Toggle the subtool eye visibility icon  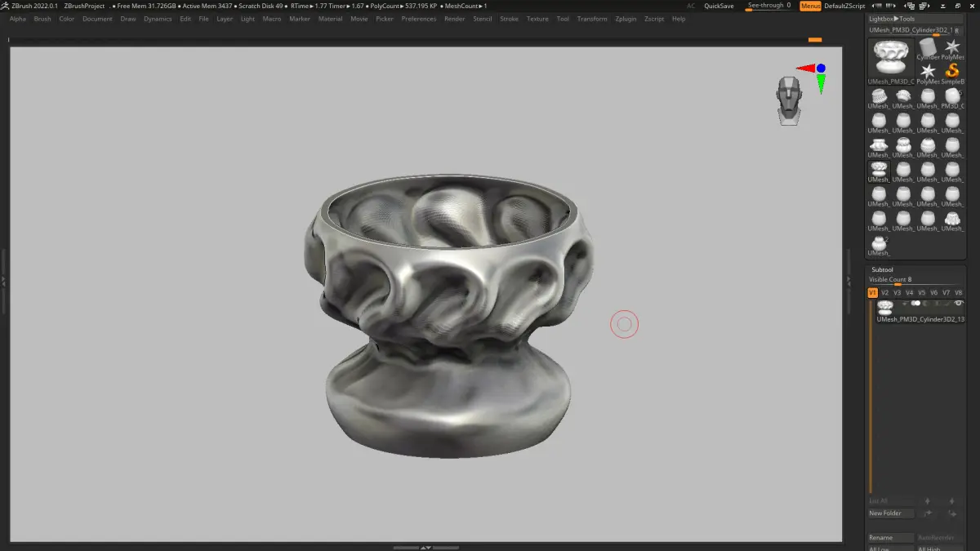point(959,303)
